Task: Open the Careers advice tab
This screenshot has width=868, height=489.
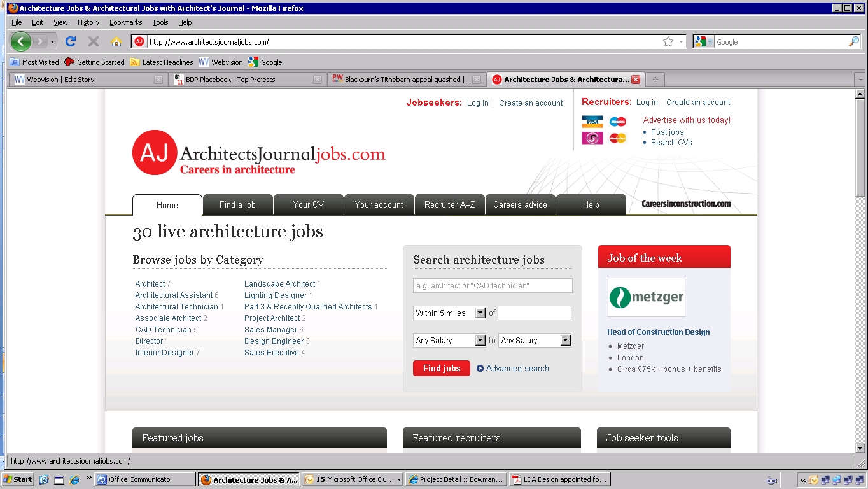Action: pos(520,204)
